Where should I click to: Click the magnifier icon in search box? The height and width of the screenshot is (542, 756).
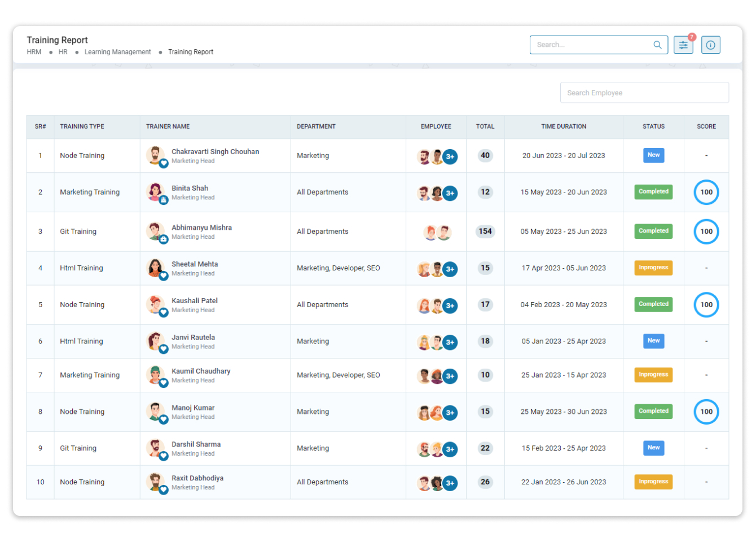[x=657, y=45]
